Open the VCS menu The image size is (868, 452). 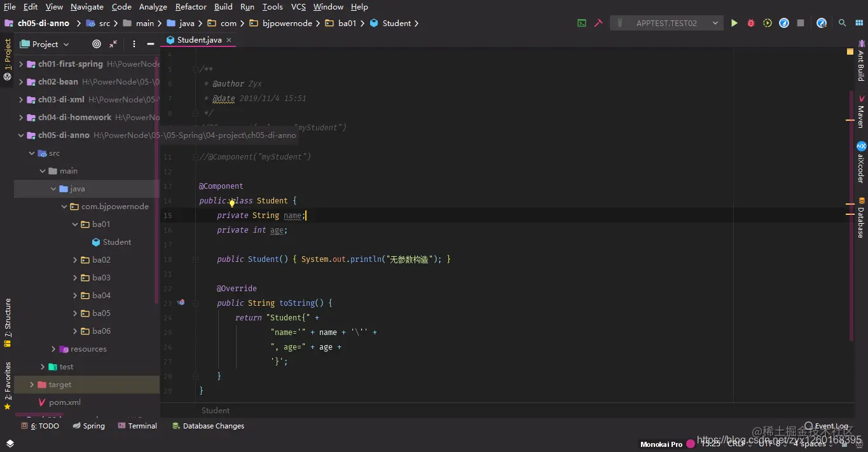298,7
